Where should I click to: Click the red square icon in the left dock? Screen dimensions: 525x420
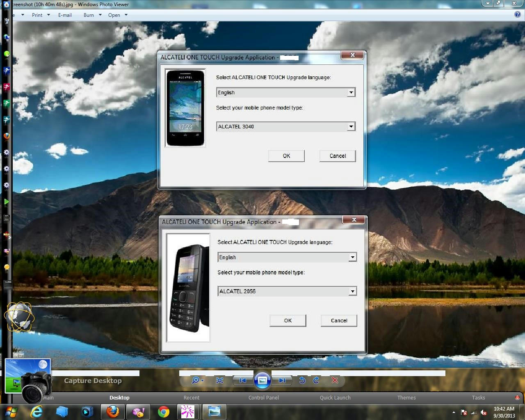pyautogui.click(x=7, y=87)
